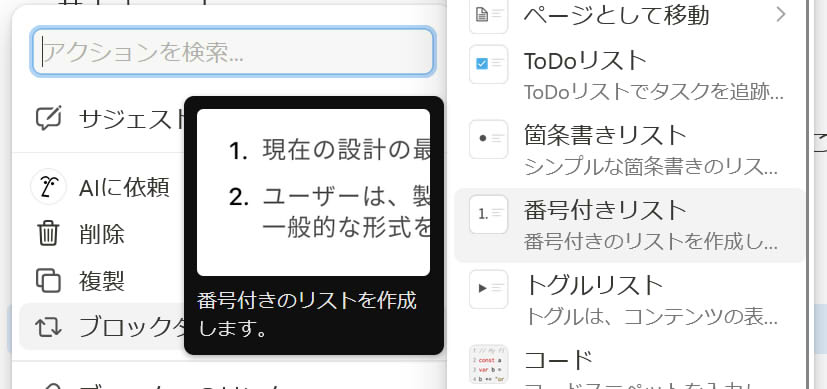Choose 削除 from the action menu
Screen dimensions: 827x389
[x=103, y=234]
